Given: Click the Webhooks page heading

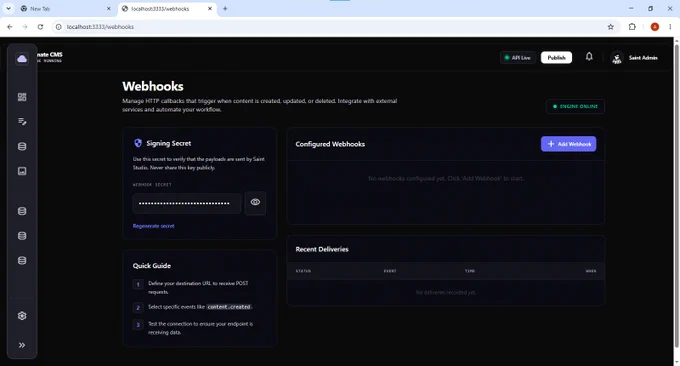Looking at the screenshot, I should (153, 86).
